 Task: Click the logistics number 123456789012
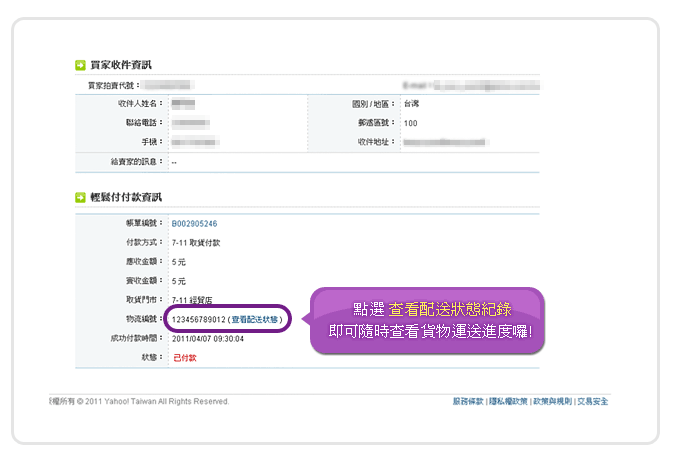tap(198, 319)
